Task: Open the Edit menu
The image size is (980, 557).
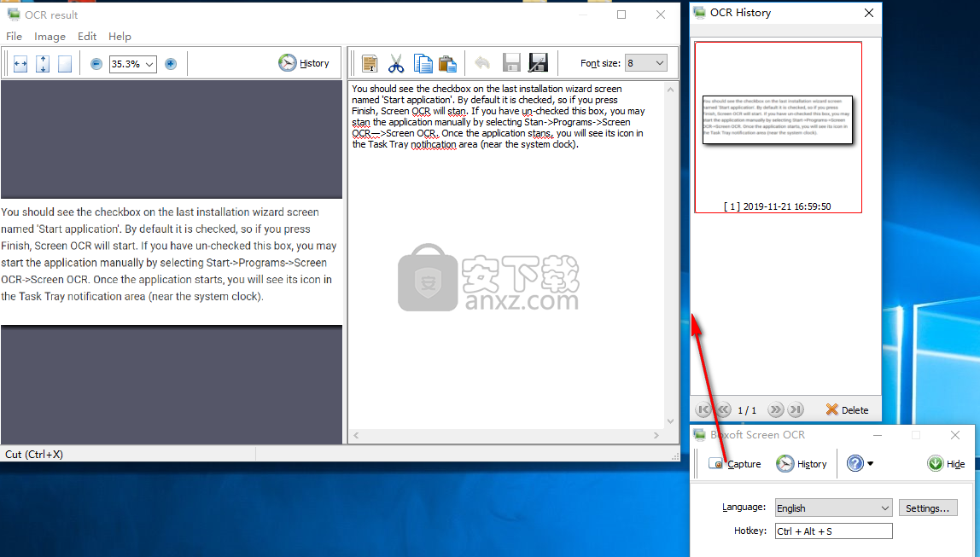Action: tap(87, 36)
